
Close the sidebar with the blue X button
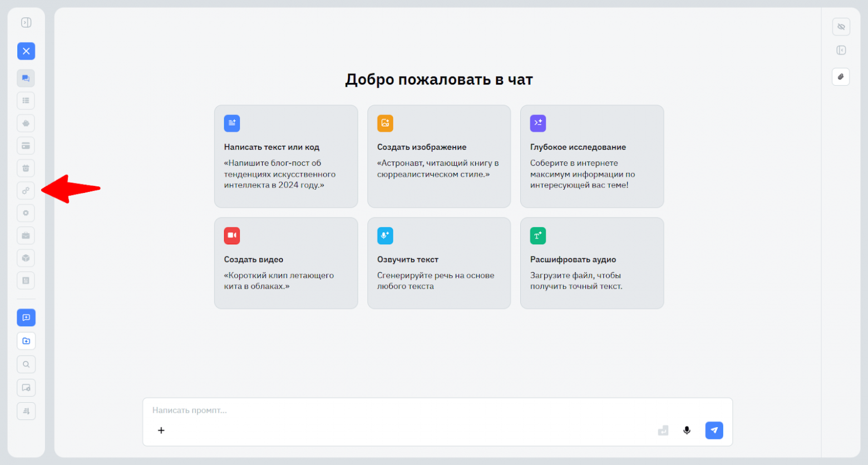pyautogui.click(x=26, y=51)
